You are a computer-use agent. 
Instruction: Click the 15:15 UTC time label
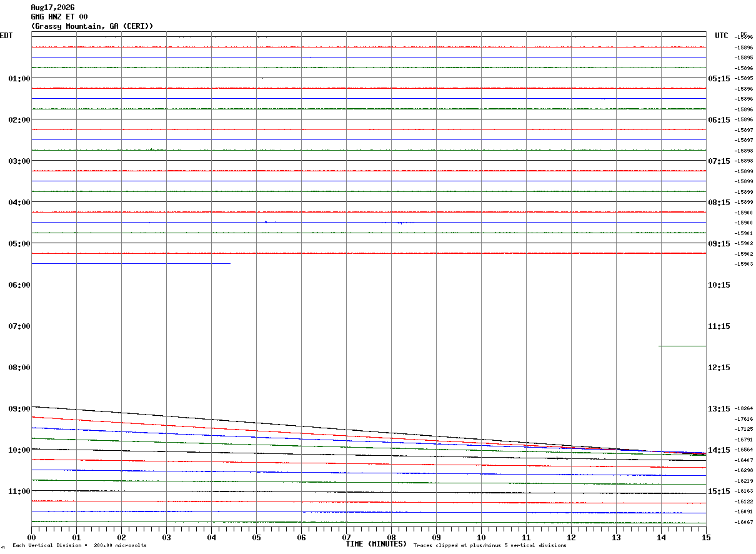tap(719, 491)
